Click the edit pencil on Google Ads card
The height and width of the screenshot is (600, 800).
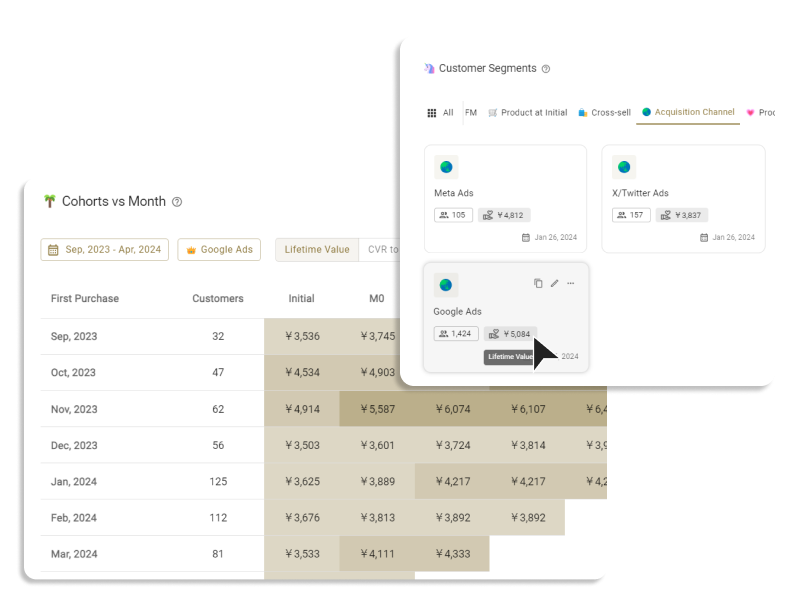point(555,283)
